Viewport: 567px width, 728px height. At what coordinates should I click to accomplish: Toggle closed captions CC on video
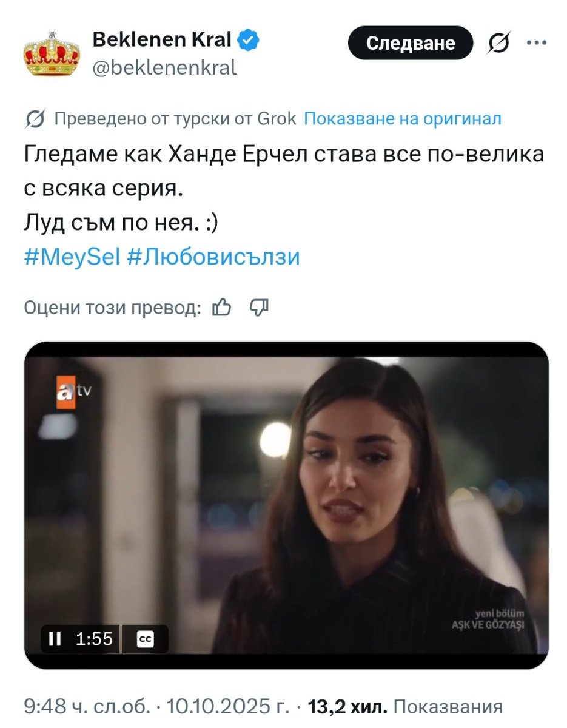click(x=146, y=639)
